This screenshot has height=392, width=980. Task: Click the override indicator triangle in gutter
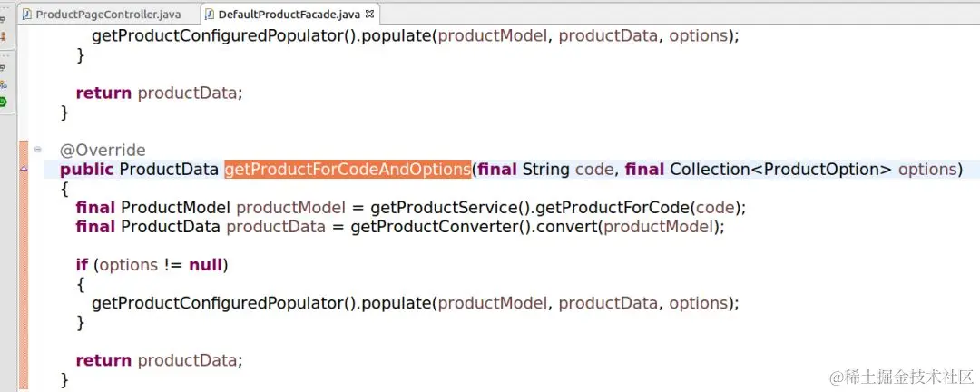(24, 170)
